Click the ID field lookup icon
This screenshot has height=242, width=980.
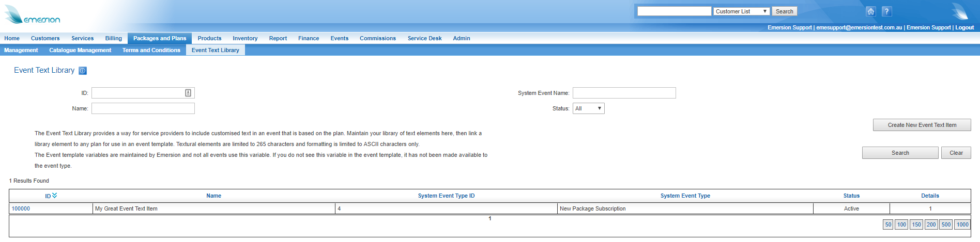coord(188,93)
